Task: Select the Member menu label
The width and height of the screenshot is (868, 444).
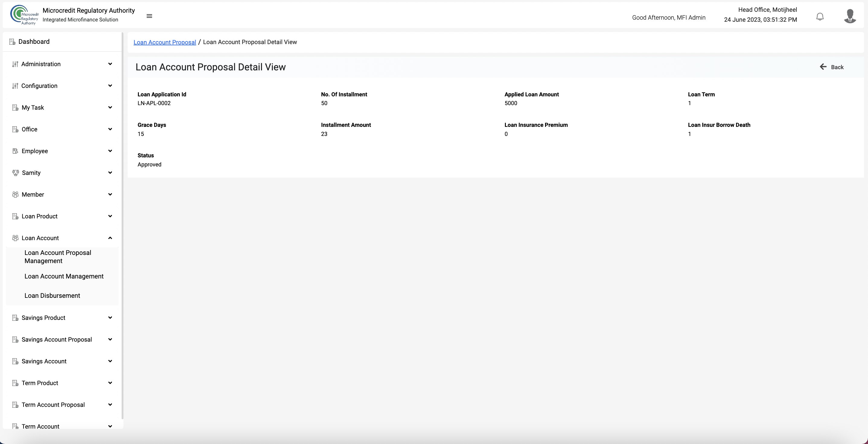Action: point(33,195)
